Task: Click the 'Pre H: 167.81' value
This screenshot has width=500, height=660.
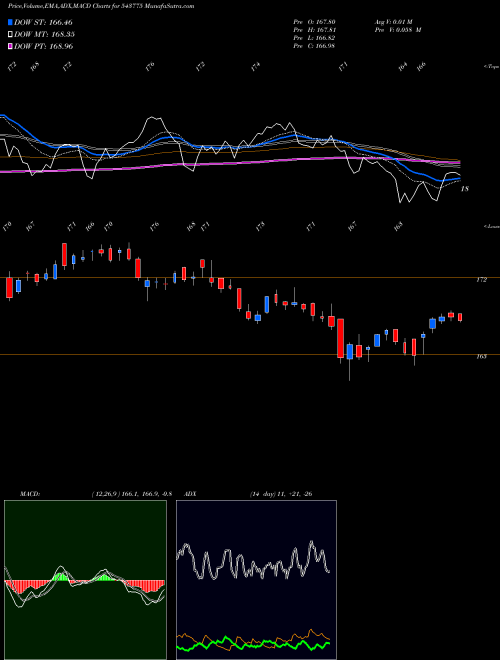Action: point(314,29)
